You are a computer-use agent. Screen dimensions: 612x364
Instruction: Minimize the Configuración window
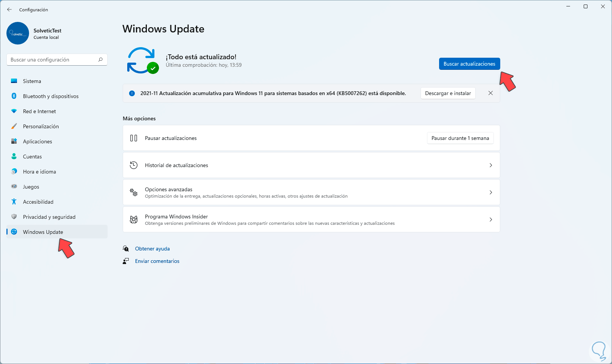tap(568, 6)
